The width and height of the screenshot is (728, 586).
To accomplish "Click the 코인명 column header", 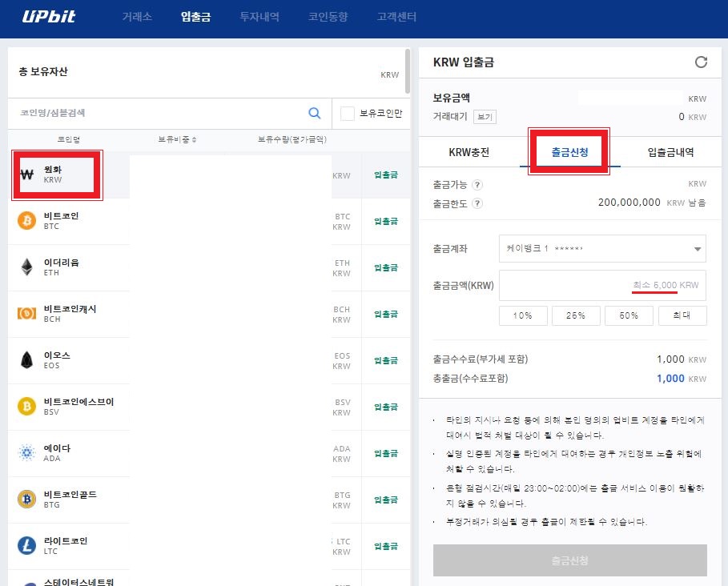I will click(x=69, y=139).
